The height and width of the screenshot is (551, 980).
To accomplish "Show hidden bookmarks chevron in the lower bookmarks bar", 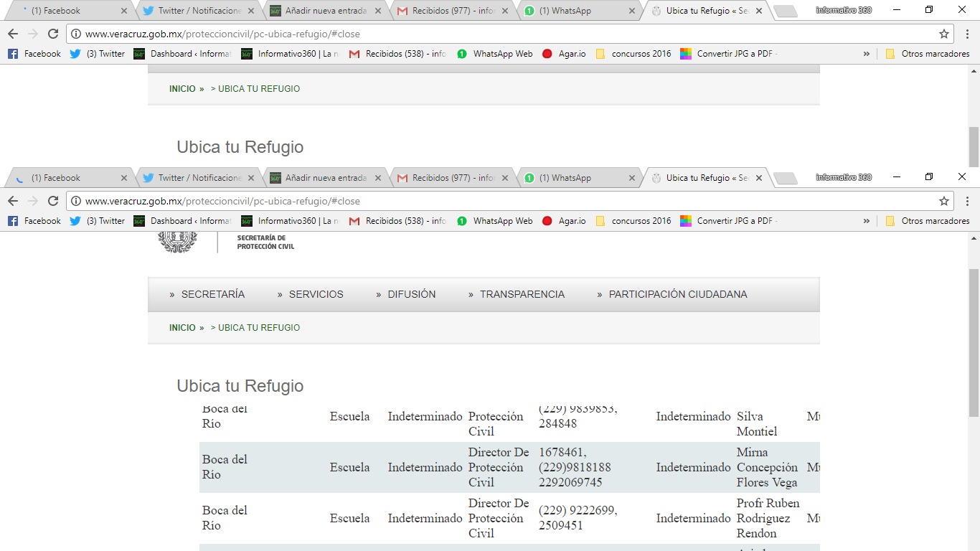I will click(x=866, y=221).
